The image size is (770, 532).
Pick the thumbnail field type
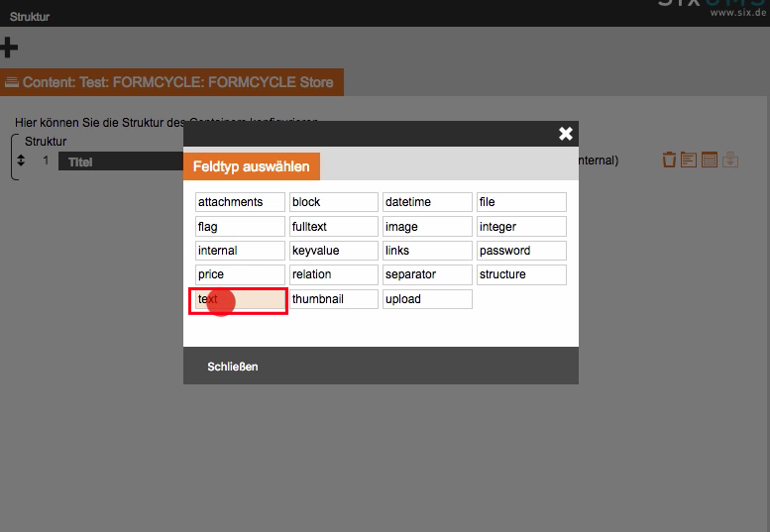coord(333,299)
